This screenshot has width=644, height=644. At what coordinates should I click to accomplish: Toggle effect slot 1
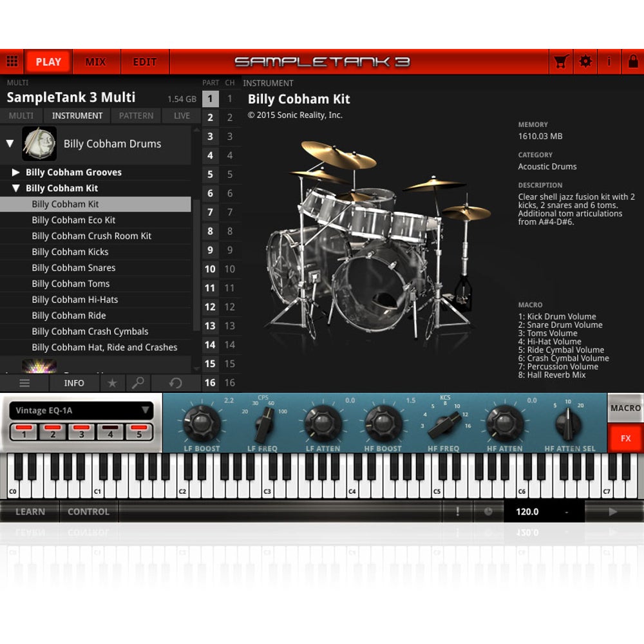(24, 431)
